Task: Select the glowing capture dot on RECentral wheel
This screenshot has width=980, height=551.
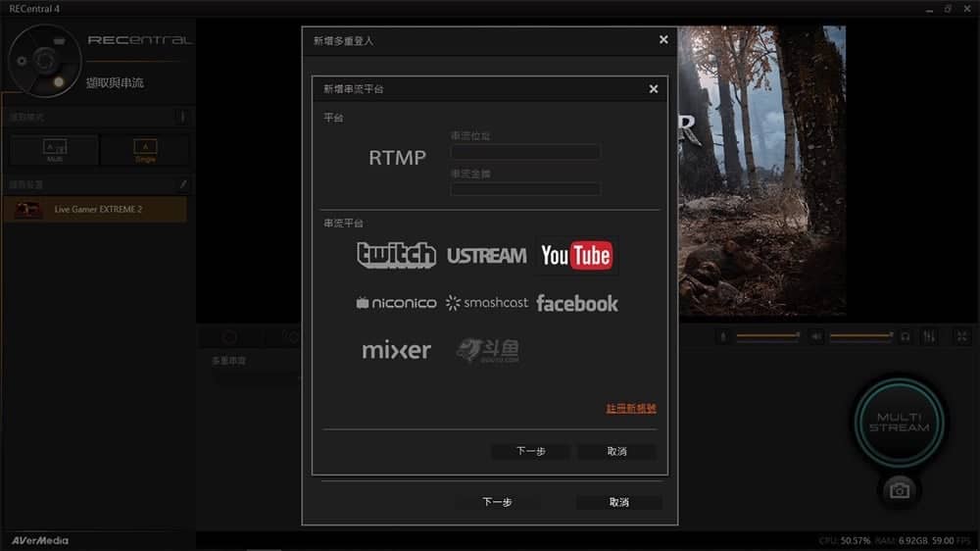Action: click(x=59, y=81)
